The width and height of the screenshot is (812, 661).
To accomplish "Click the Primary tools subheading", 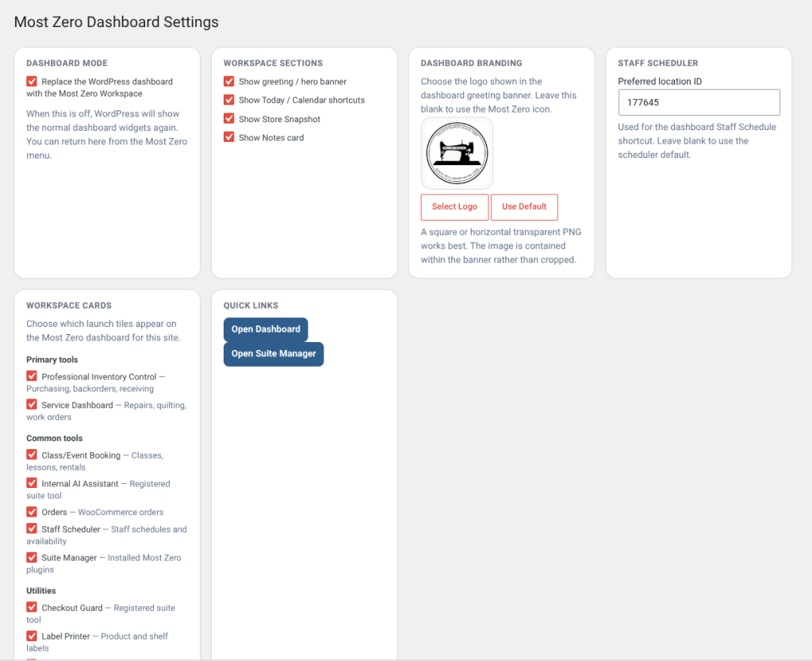I will click(52, 359).
